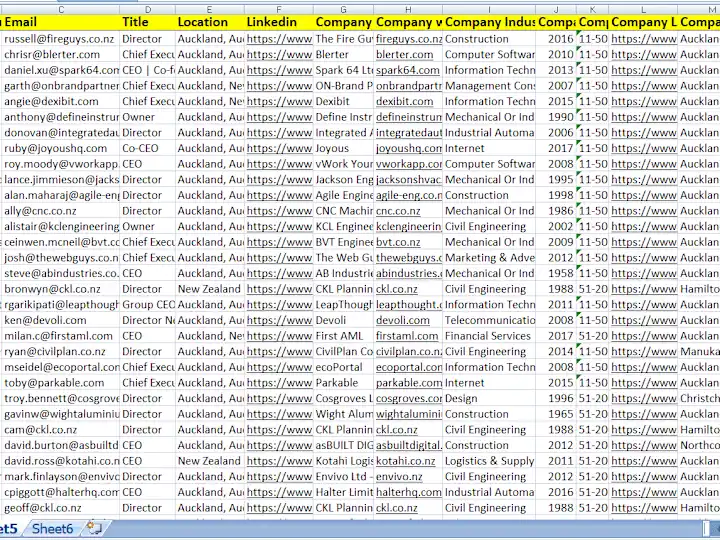Select email cell toby@parkable.com

[x=61, y=382]
